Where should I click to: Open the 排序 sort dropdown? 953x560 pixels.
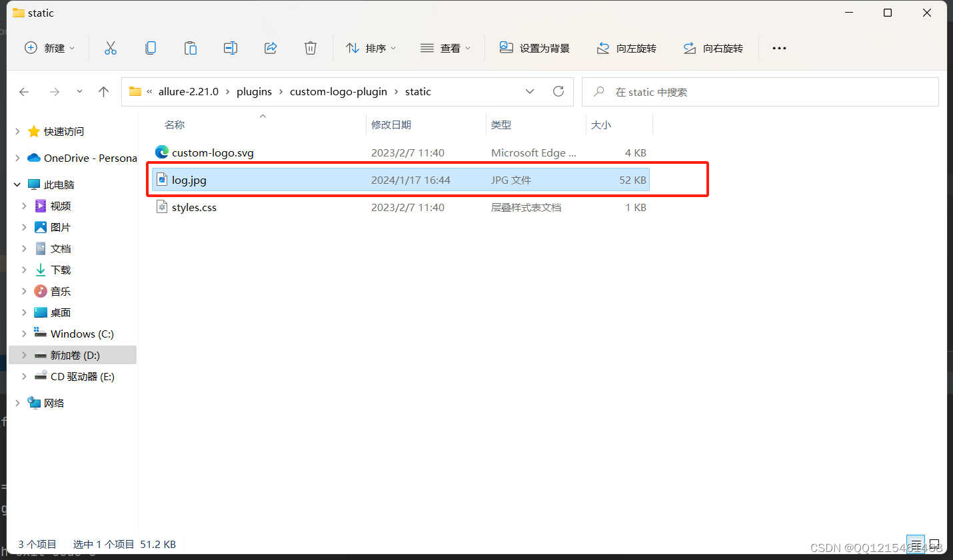click(x=371, y=48)
